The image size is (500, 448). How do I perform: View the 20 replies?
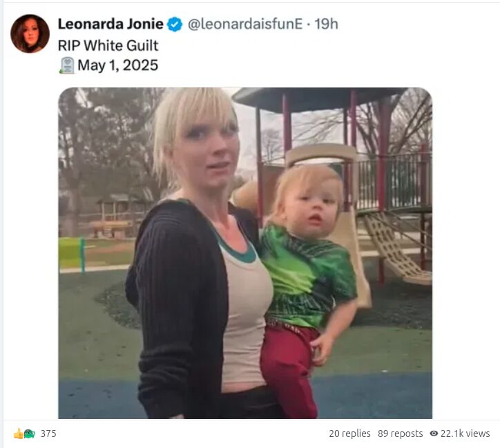click(349, 434)
